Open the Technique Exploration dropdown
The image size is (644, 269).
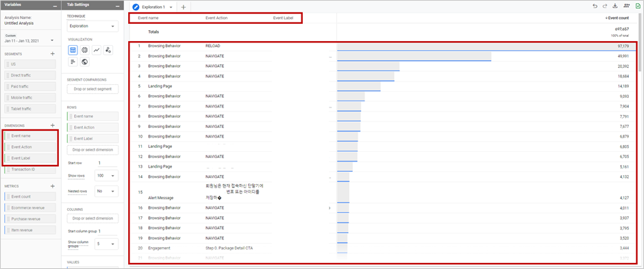pos(92,26)
